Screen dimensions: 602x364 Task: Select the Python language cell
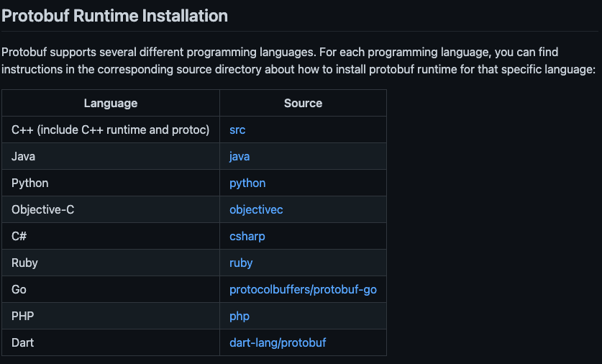coord(30,183)
